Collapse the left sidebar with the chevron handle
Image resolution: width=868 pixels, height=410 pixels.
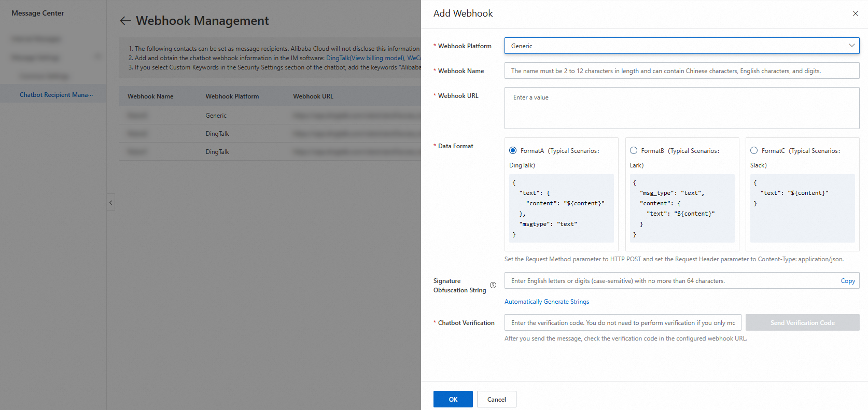click(110, 202)
